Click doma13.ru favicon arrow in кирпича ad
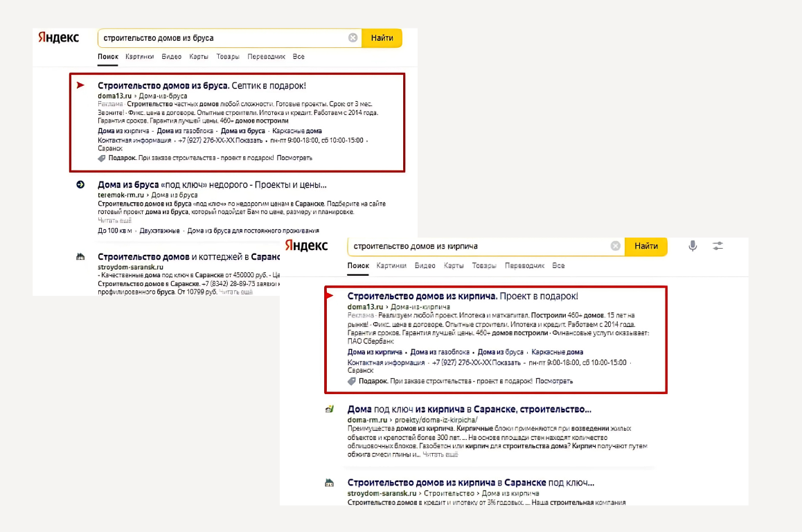Screen dimensions: 802x532 pyautogui.click(x=330, y=296)
